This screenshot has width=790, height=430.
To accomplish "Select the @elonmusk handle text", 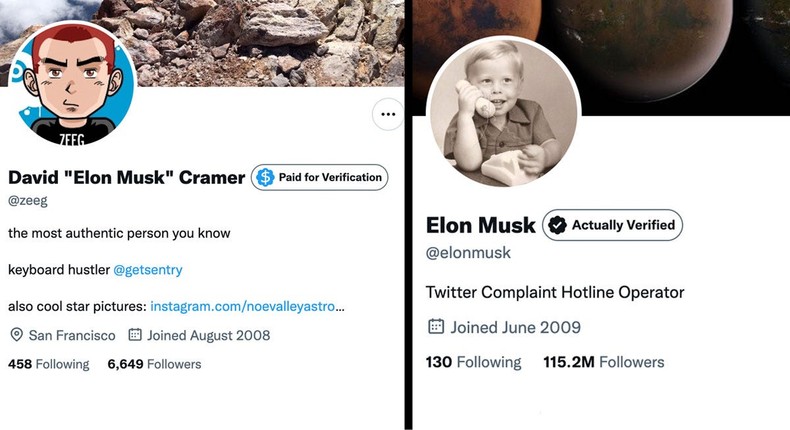I will click(468, 254).
